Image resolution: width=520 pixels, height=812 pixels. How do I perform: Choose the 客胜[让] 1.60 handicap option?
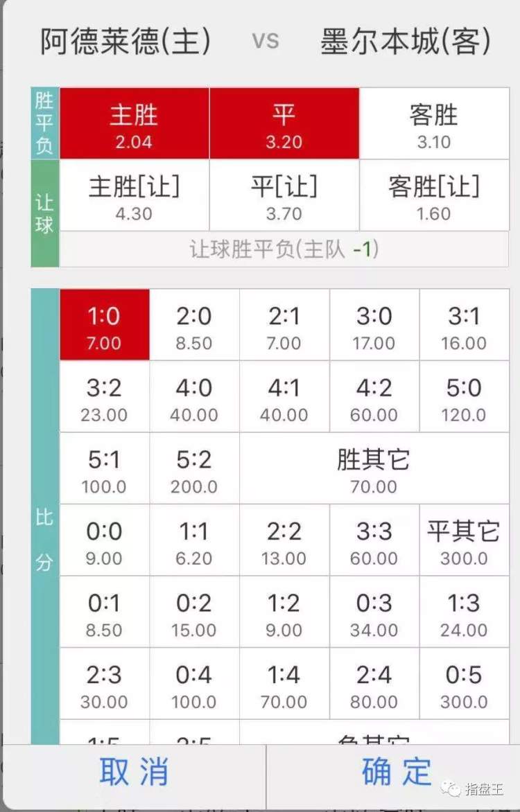434,195
